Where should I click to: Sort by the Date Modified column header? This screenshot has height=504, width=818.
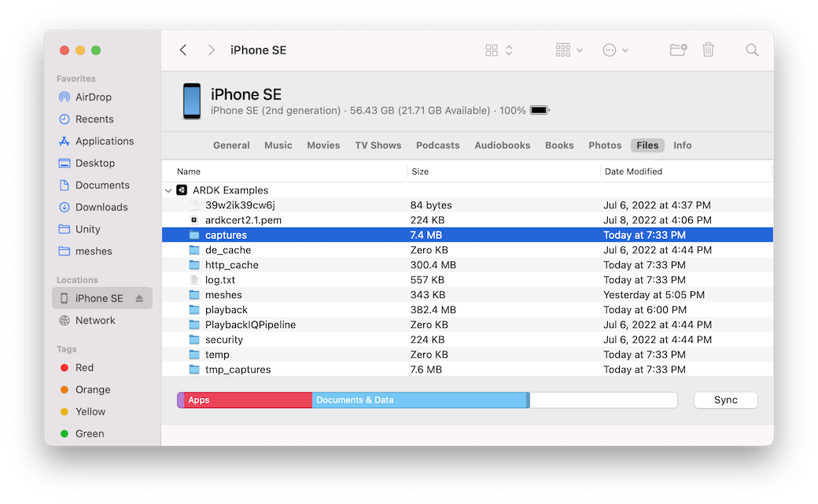point(633,171)
